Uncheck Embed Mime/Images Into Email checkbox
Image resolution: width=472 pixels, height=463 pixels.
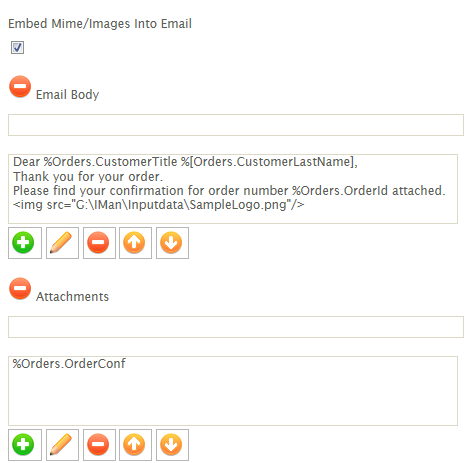17,47
